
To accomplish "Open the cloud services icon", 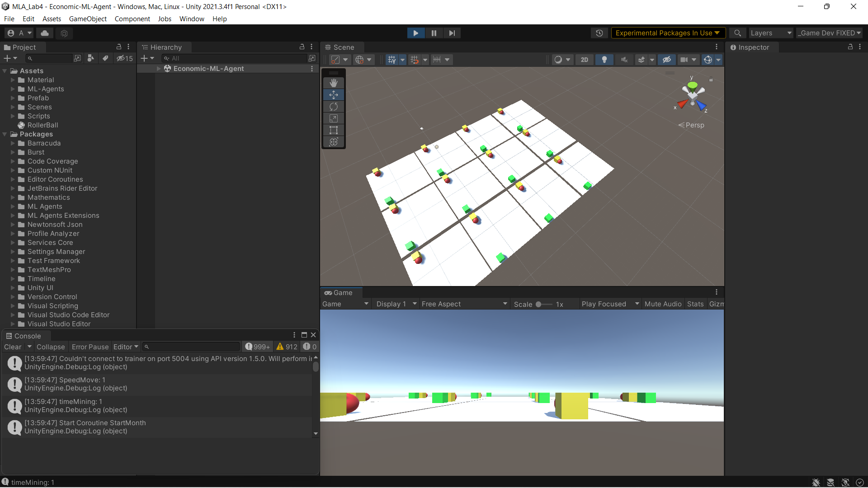I will (x=45, y=33).
